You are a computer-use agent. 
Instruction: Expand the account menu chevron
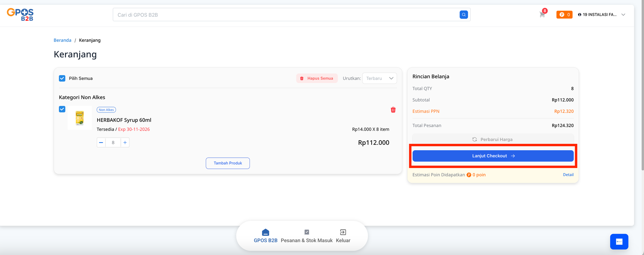pos(623,15)
